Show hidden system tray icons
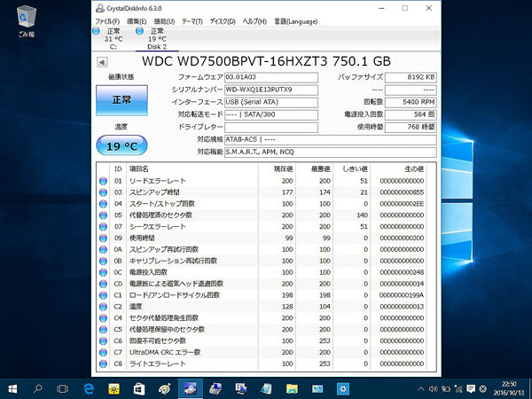532x399 pixels. tap(421, 389)
